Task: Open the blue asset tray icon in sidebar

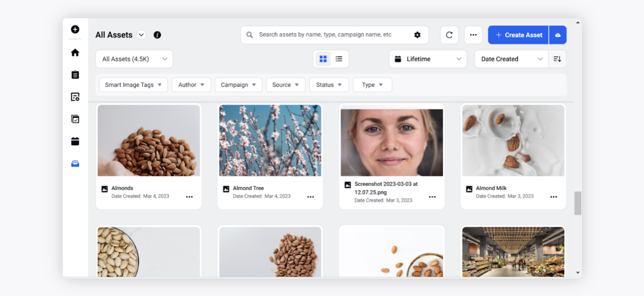Action: (75, 163)
